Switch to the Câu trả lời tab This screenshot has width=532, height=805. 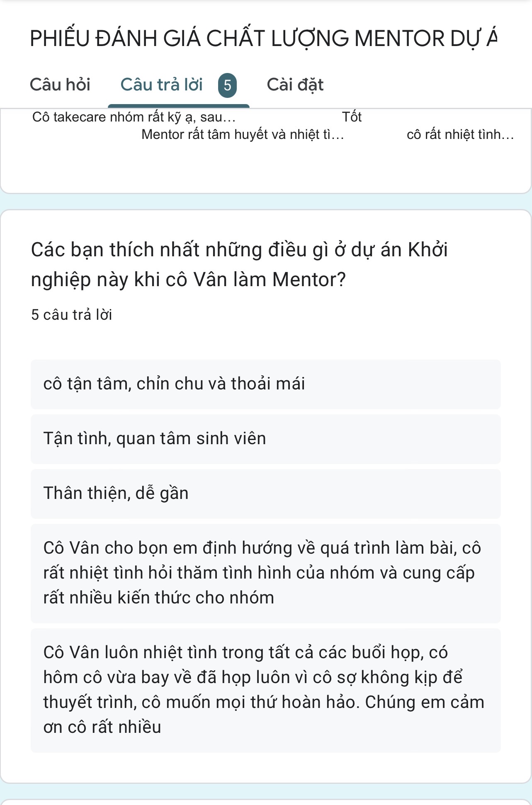(x=161, y=85)
